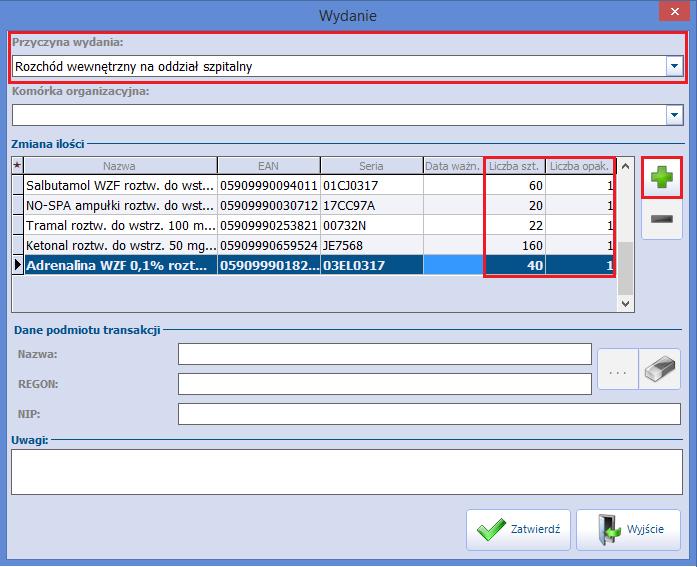Image resolution: width=697 pixels, height=567 pixels.
Task: Click the table scrollbar down arrow
Action: pyautogui.click(x=625, y=303)
